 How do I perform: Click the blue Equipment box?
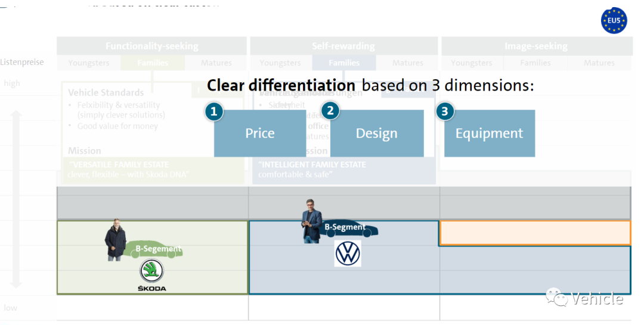coord(489,133)
